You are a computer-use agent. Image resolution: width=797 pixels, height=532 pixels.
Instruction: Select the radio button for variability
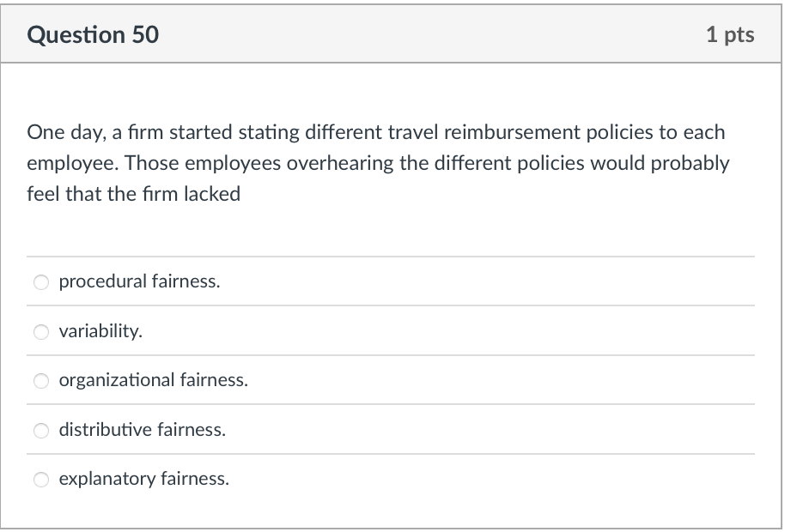coord(40,331)
